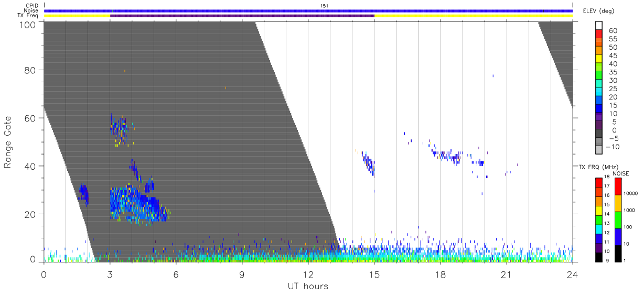This screenshot has width=644, height=297.
Task: Click the '12' tick on UT hours axis
Action: click(x=308, y=274)
